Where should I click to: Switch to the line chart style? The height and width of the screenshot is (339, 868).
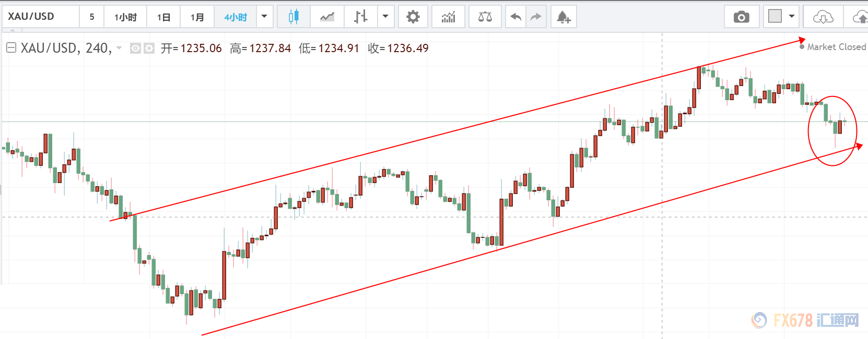click(327, 17)
